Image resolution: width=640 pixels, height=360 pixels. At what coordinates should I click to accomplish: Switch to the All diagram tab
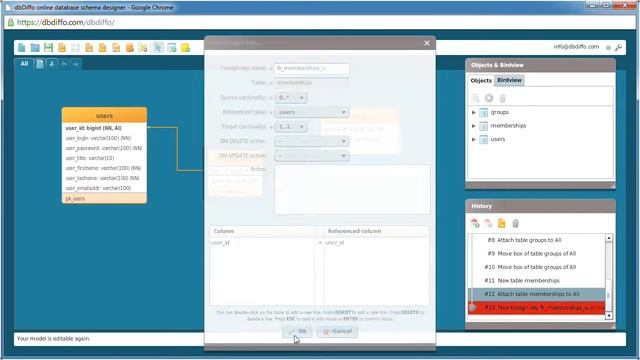(24, 64)
